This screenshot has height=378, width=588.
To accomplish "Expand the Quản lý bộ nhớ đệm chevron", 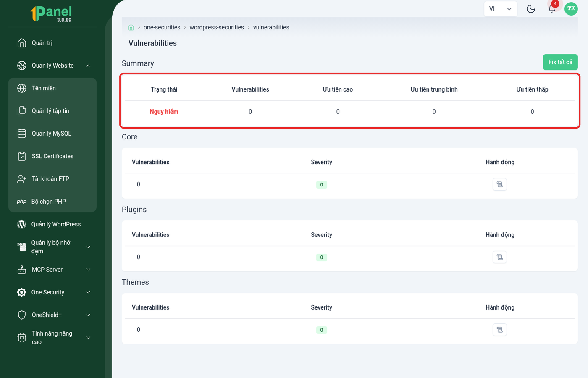I will click(88, 247).
